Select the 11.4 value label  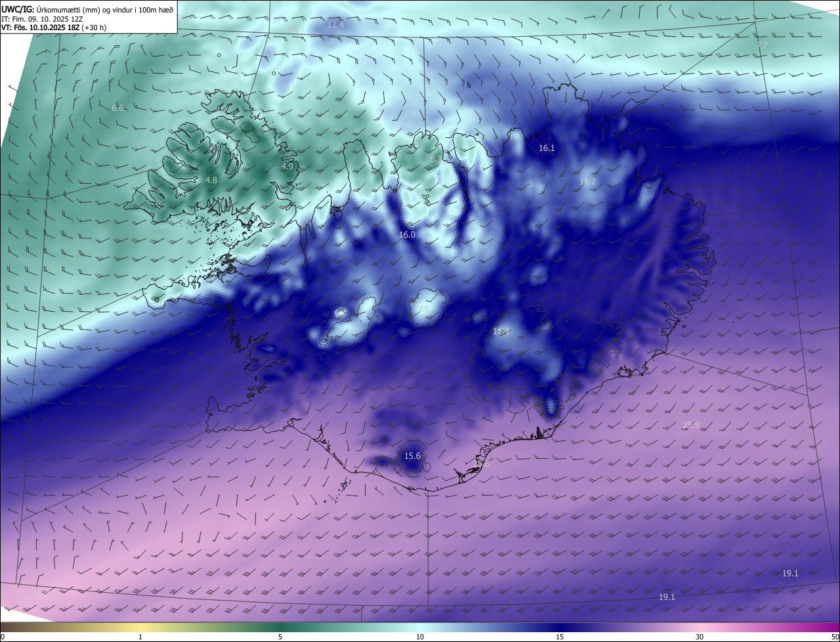tap(501, 332)
